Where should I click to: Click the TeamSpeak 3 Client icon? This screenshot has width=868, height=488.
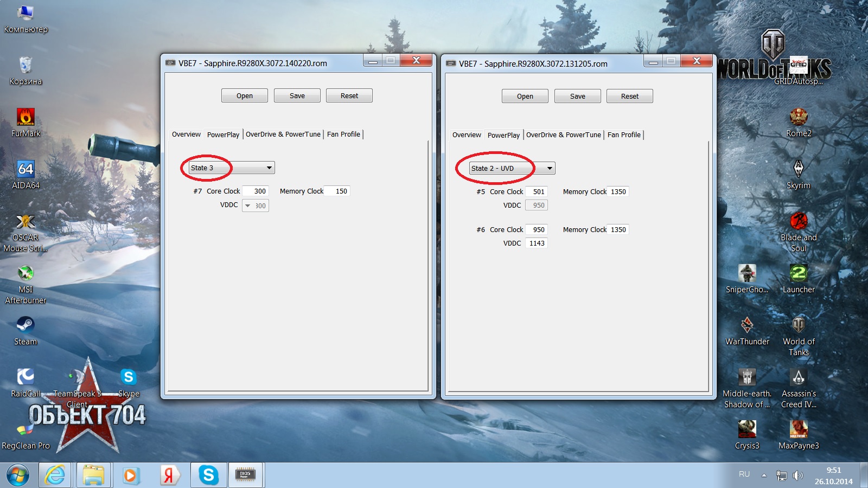77,388
